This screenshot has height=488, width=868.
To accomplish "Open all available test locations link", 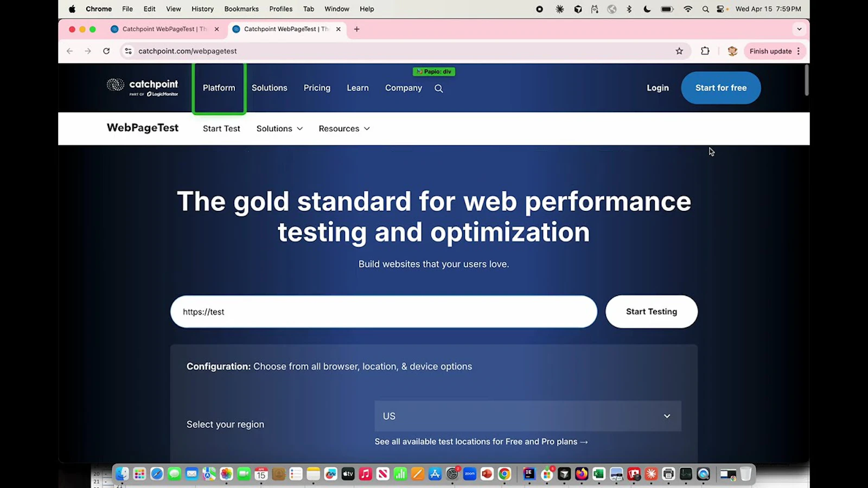I will [481, 441].
